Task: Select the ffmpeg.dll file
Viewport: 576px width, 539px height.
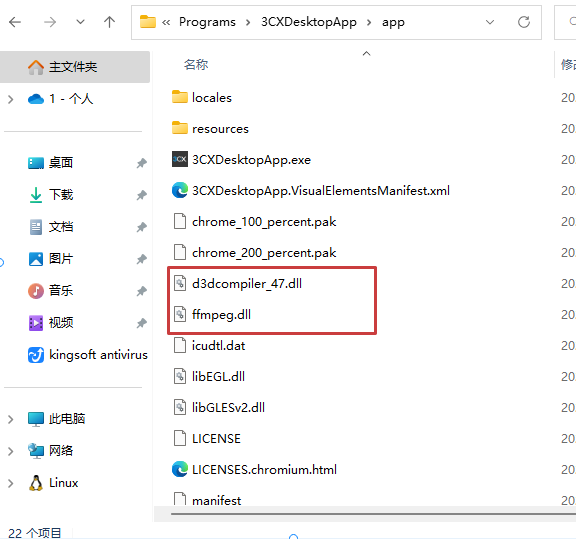Action: pos(221,315)
